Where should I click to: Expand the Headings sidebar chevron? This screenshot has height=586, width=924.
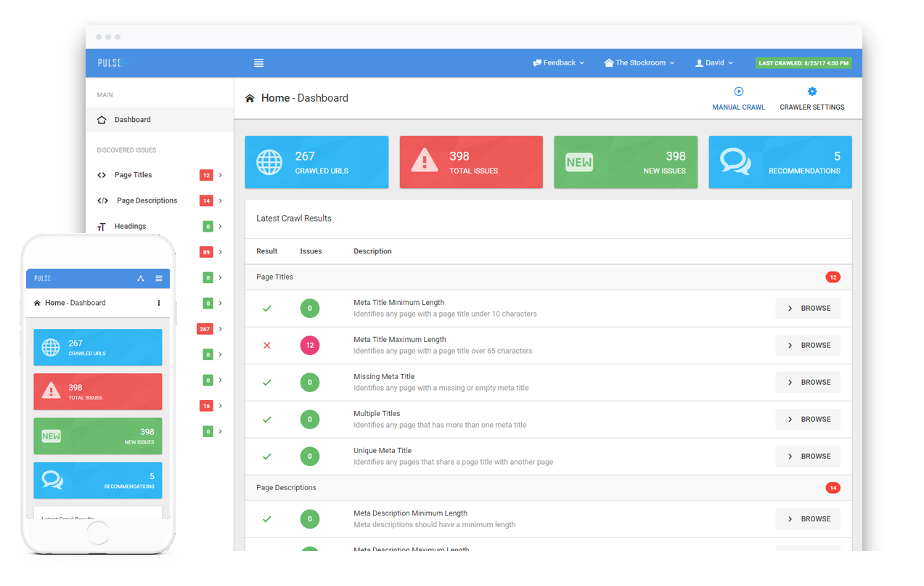[x=220, y=227]
